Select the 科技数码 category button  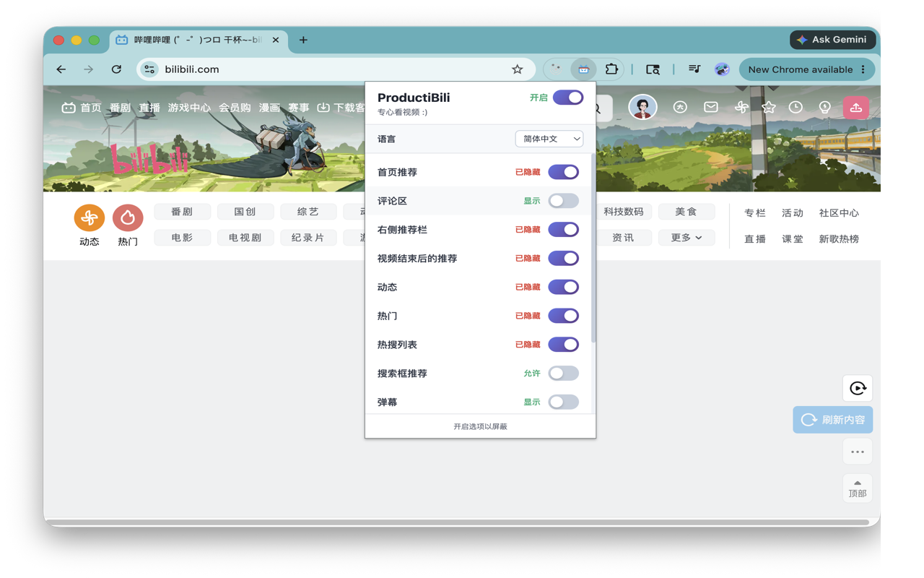coord(624,212)
